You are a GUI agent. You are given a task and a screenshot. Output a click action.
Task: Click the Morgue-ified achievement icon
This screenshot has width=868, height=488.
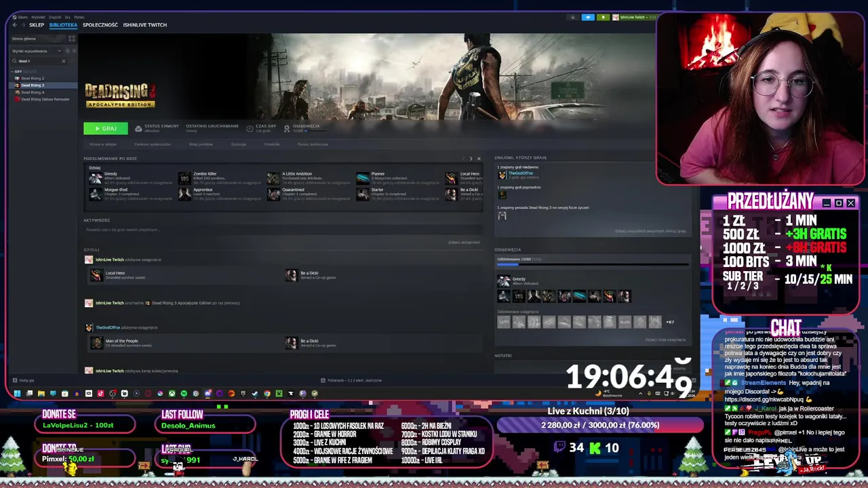pos(96,195)
